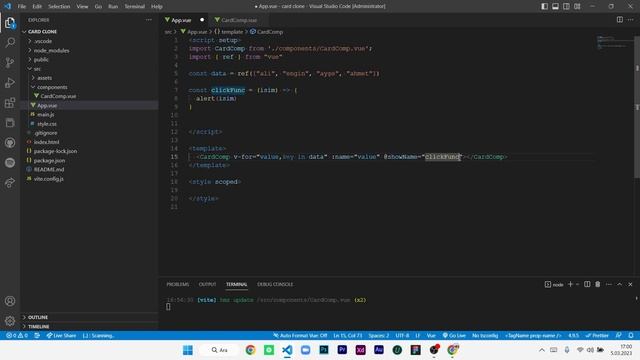Click the editor vertical scrollbar
The width and height of the screenshot is (640, 360).
coord(637,106)
